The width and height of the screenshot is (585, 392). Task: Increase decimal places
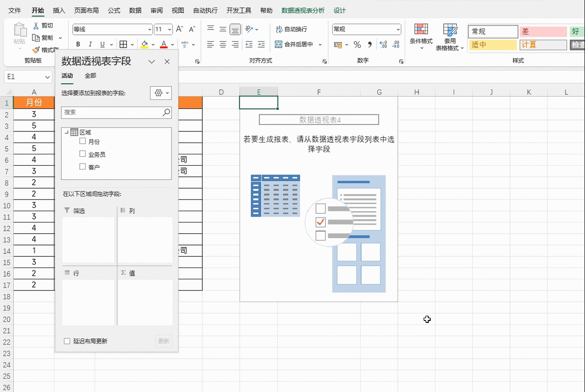pos(383,45)
